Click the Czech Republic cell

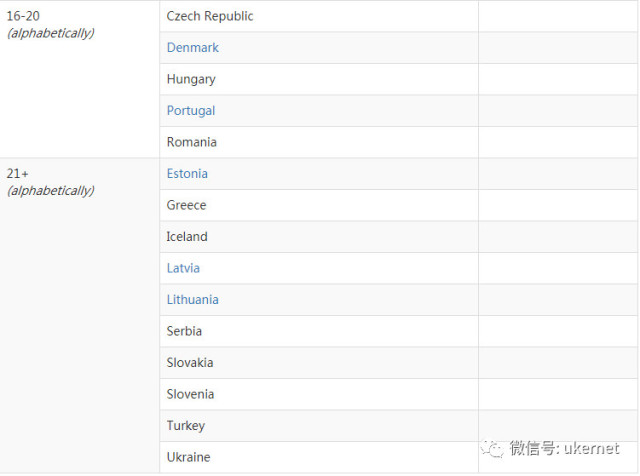pos(210,16)
